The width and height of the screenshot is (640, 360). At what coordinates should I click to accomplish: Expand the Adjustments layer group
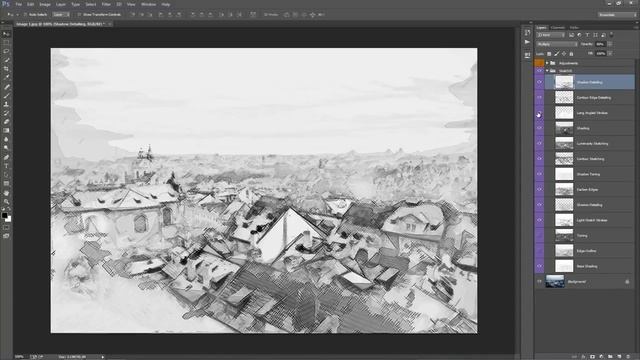click(x=547, y=63)
